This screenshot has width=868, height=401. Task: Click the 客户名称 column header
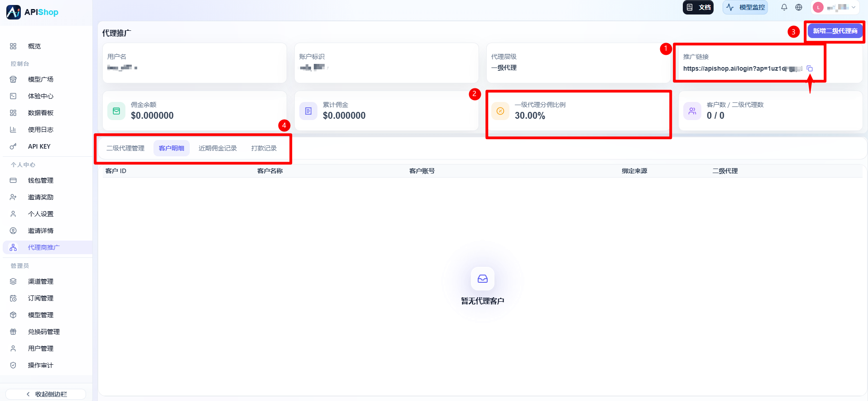click(270, 171)
